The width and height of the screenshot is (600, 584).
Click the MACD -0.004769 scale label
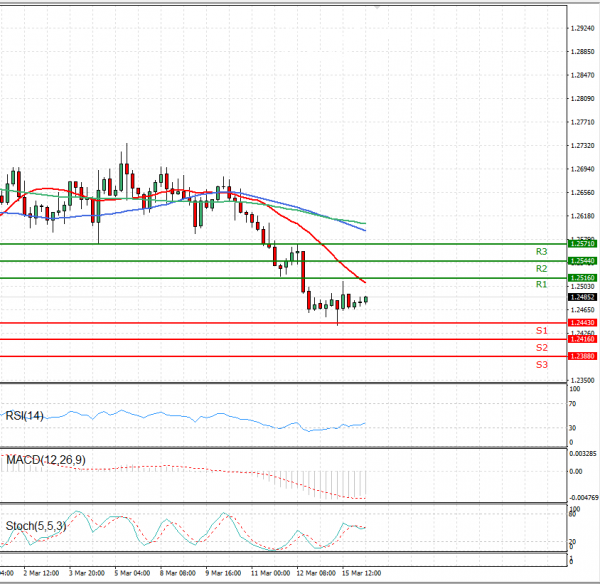tap(584, 498)
